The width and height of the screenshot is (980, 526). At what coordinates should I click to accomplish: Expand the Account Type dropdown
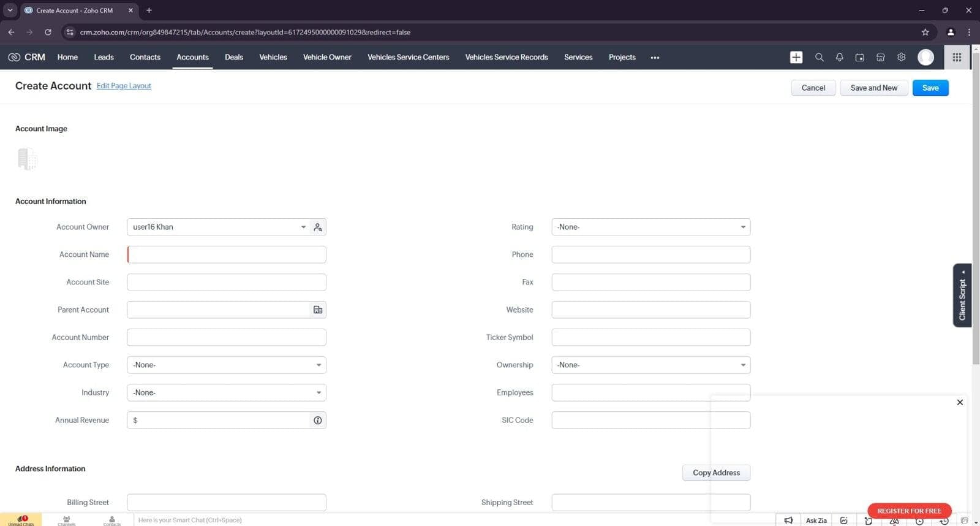pyautogui.click(x=226, y=365)
